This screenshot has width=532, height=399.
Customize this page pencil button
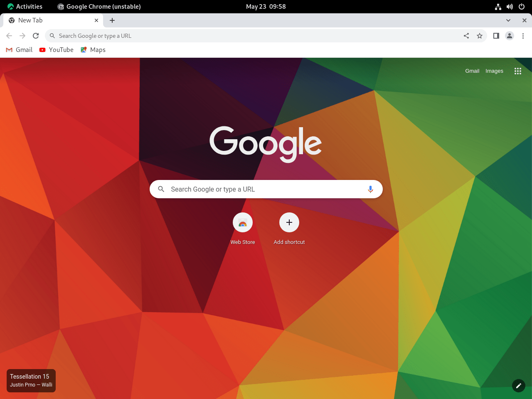(519, 386)
